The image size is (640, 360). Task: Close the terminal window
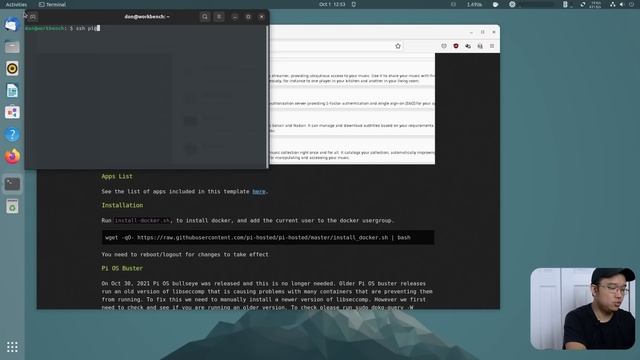coord(262,17)
